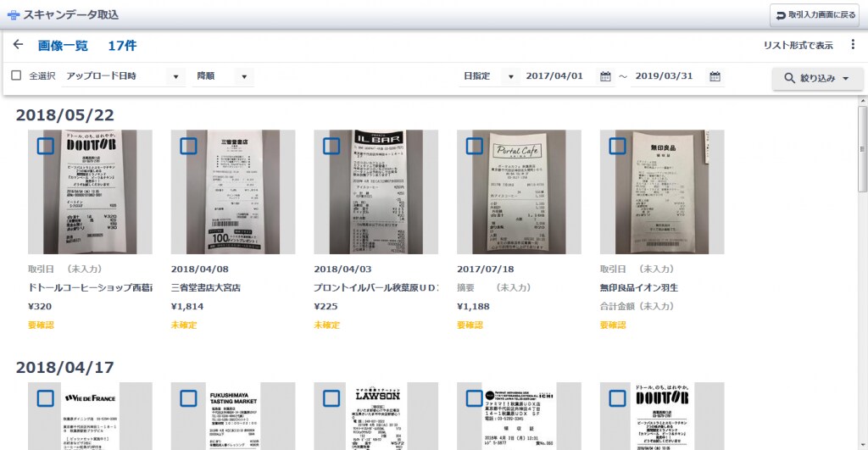The height and width of the screenshot is (450, 868).
Task: Click the ¥1,188 amount
Action: click(x=473, y=306)
